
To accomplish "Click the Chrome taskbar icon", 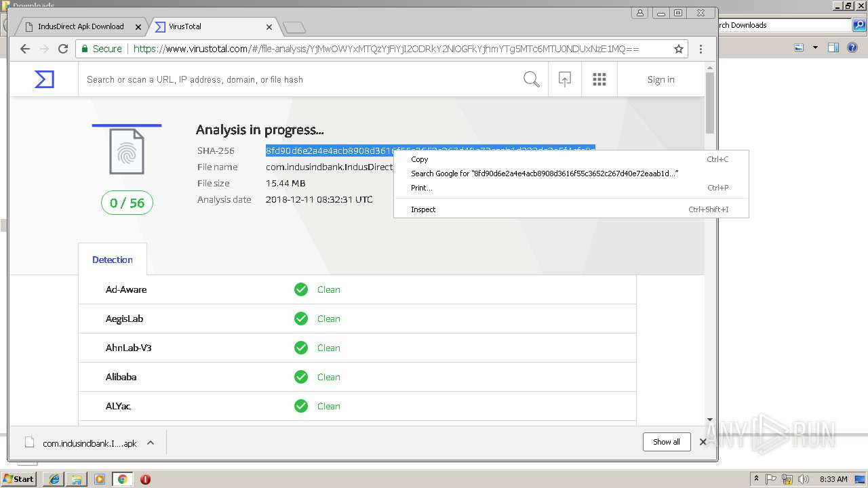I will point(123,479).
